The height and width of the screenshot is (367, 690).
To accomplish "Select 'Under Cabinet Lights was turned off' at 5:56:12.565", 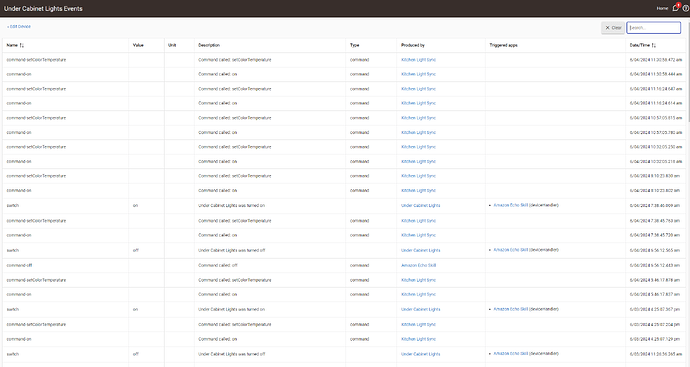I will point(231,250).
